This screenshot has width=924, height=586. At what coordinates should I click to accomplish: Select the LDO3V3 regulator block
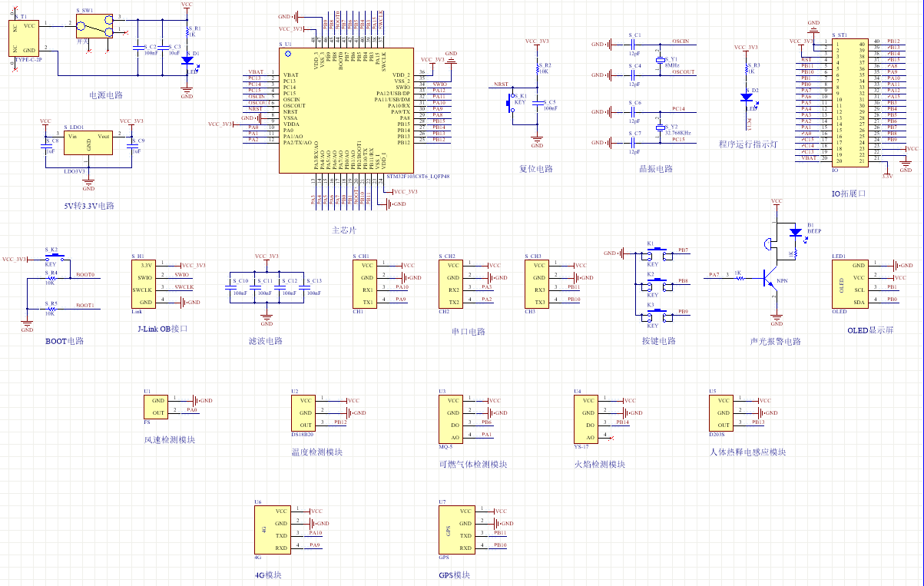point(88,143)
